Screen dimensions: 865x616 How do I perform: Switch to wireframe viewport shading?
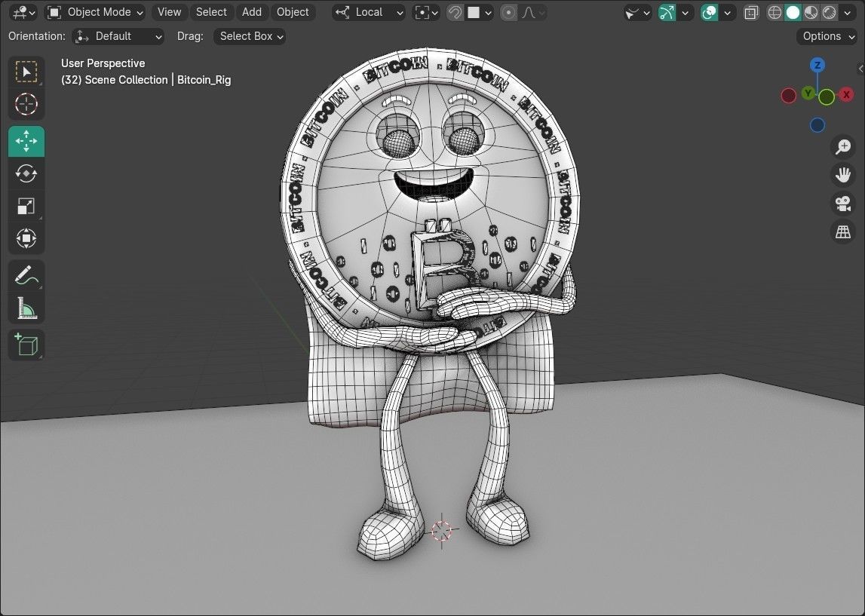(x=775, y=12)
